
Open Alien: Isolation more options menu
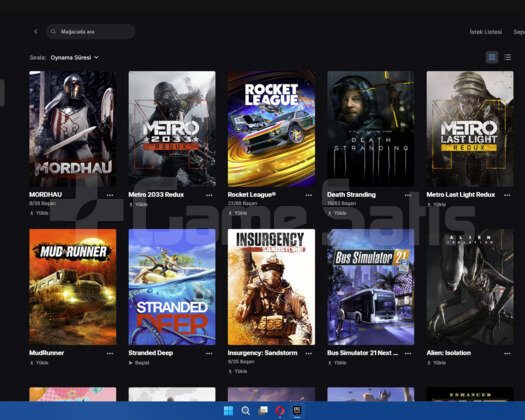507,353
